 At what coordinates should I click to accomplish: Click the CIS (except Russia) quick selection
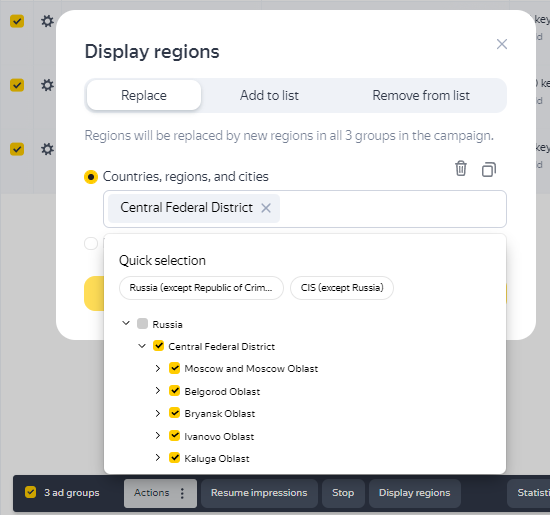click(x=342, y=288)
